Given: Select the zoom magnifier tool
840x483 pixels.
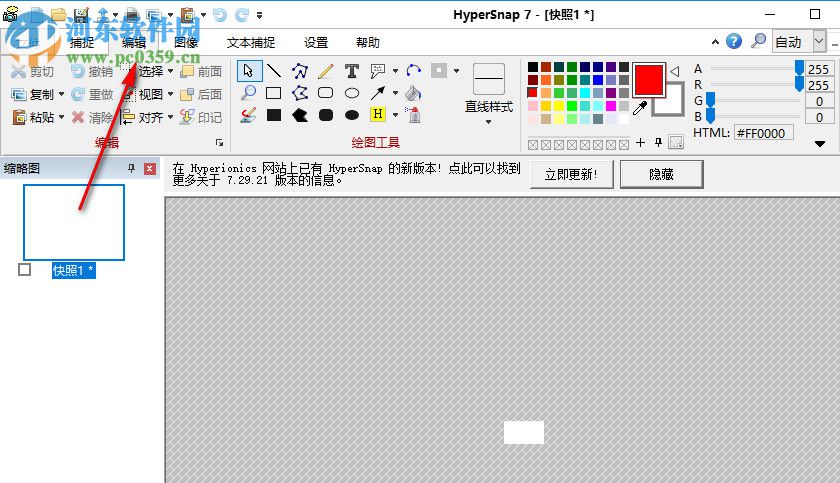Looking at the screenshot, I should click(x=249, y=93).
